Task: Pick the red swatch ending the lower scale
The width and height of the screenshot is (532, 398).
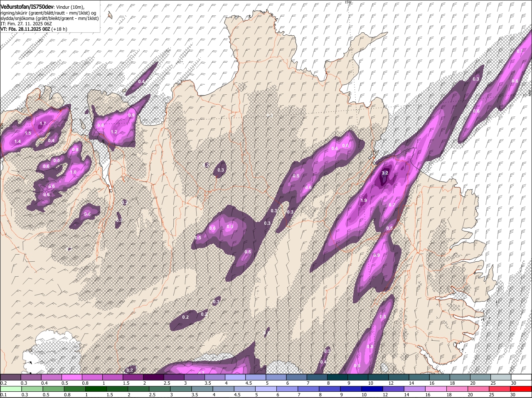Action: point(521,389)
